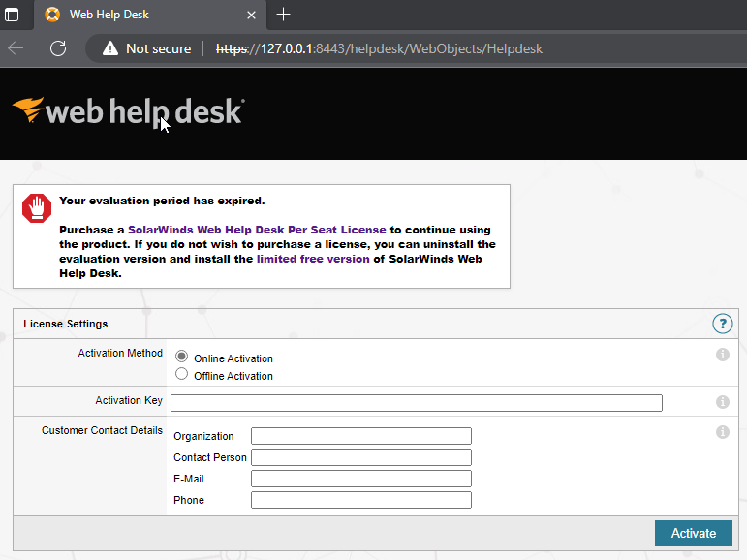The width and height of the screenshot is (747, 560).
Task: Open the limited free version link
Action: click(313, 259)
